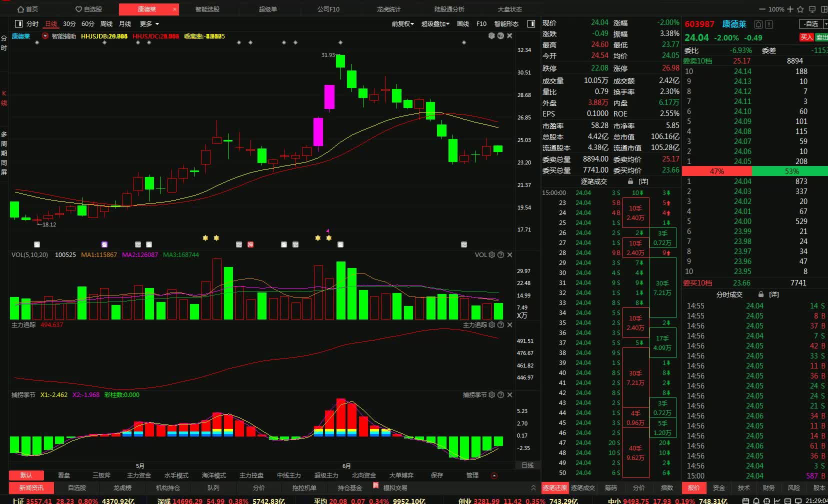Click the lock icon beside 逐笔成交
828x504 pixels.
click(630, 181)
